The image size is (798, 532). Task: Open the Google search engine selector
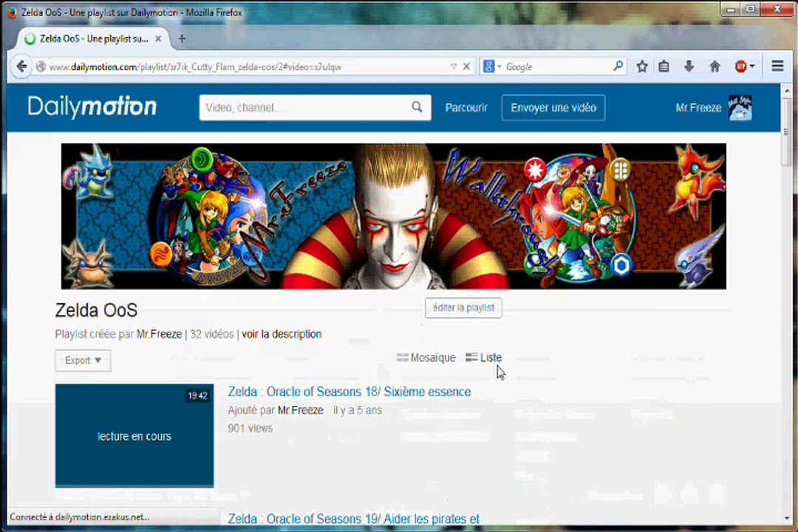click(491, 66)
